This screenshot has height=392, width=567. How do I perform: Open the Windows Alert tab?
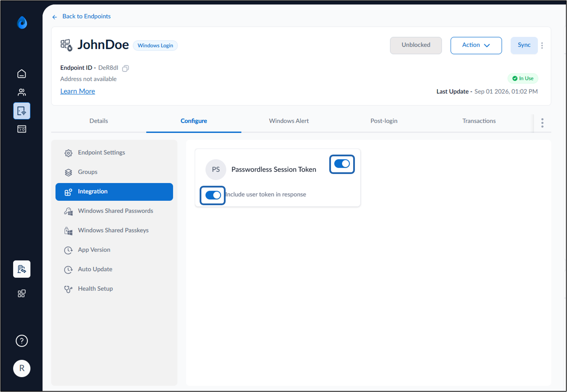click(x=289, y=121)
